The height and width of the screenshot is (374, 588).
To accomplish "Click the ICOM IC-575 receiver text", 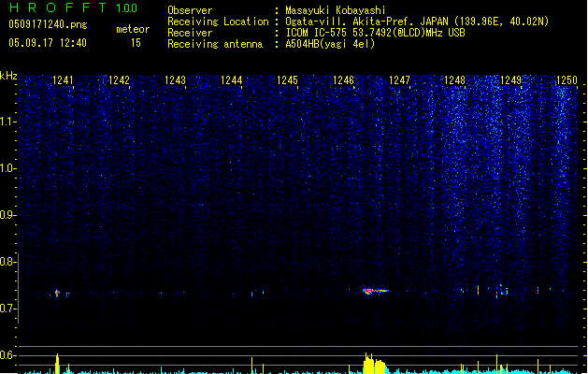I will [375, 33].
